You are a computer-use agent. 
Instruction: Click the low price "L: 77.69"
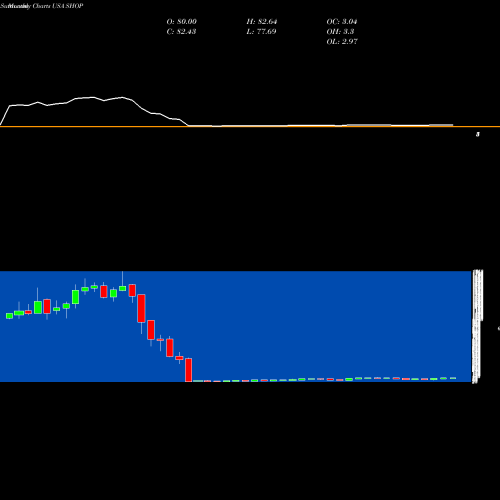point(261,32)
